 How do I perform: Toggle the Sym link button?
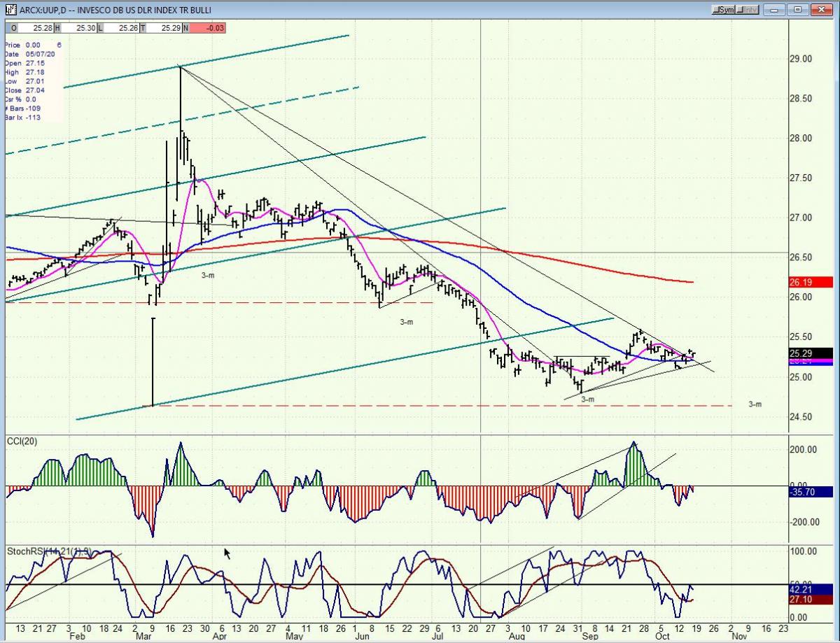pyautogui.click(x=724, y=10)
